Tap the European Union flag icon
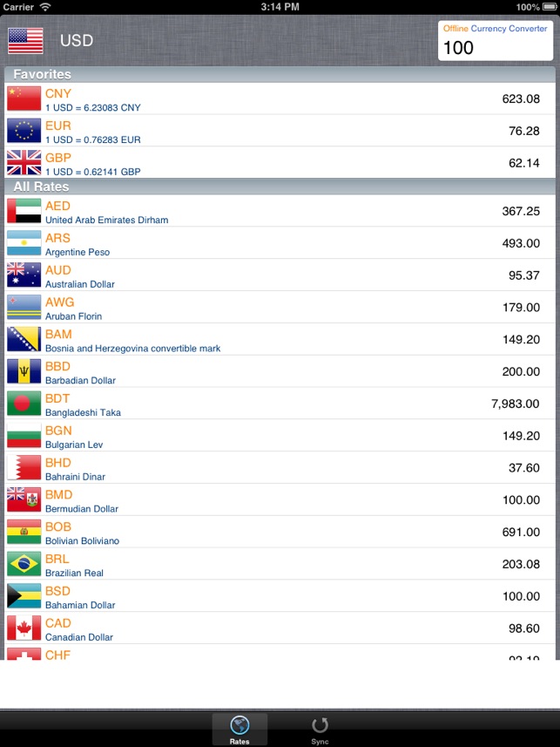 24,131
